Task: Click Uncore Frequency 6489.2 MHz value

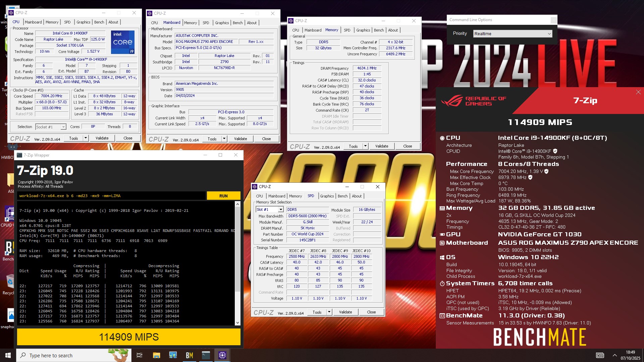Action: [395, 54]
